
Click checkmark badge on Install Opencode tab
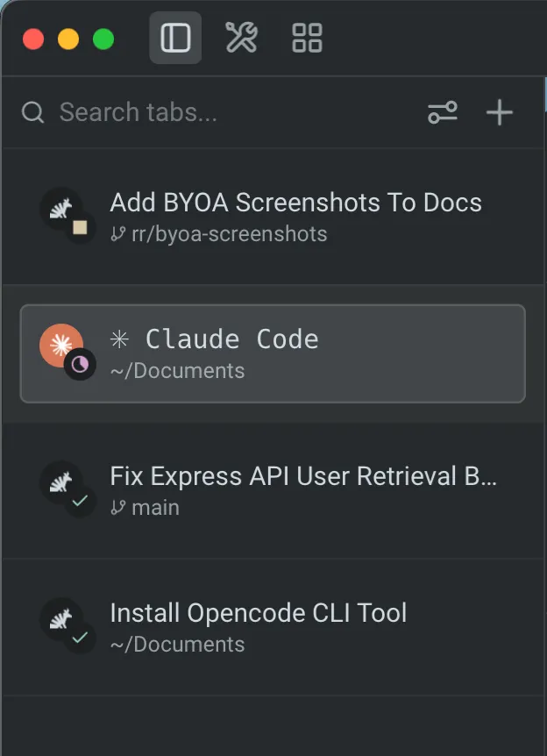click(x=80, y=638)
